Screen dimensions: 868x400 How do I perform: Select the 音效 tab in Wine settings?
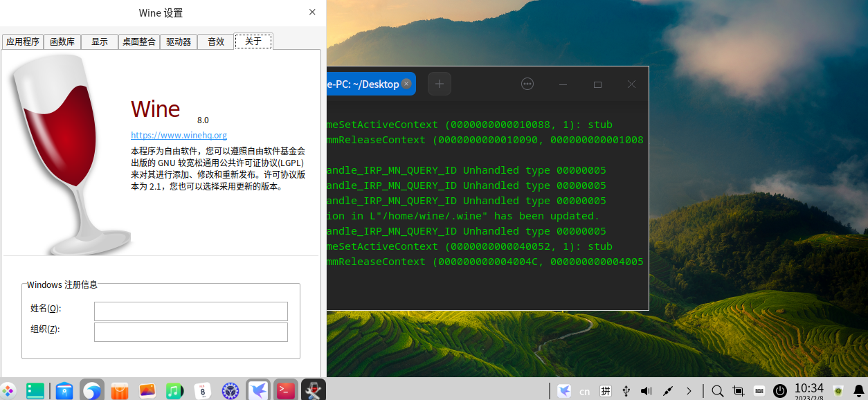coord(215,41)
